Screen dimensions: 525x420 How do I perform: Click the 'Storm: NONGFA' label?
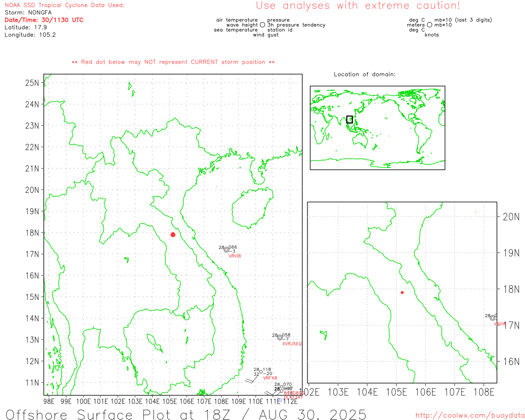point(28,13)
